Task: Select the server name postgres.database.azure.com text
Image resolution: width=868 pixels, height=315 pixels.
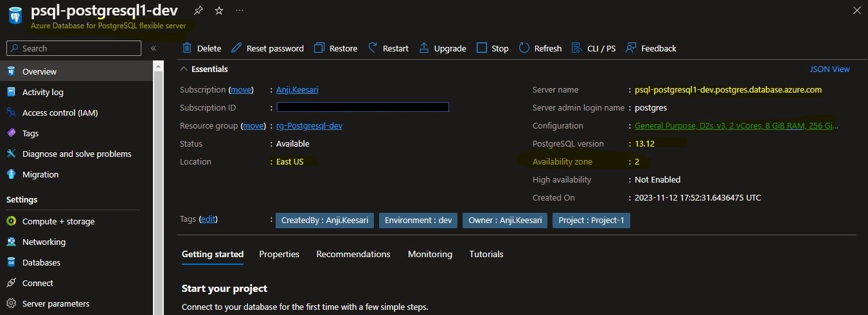Action: tap(728, 89)
